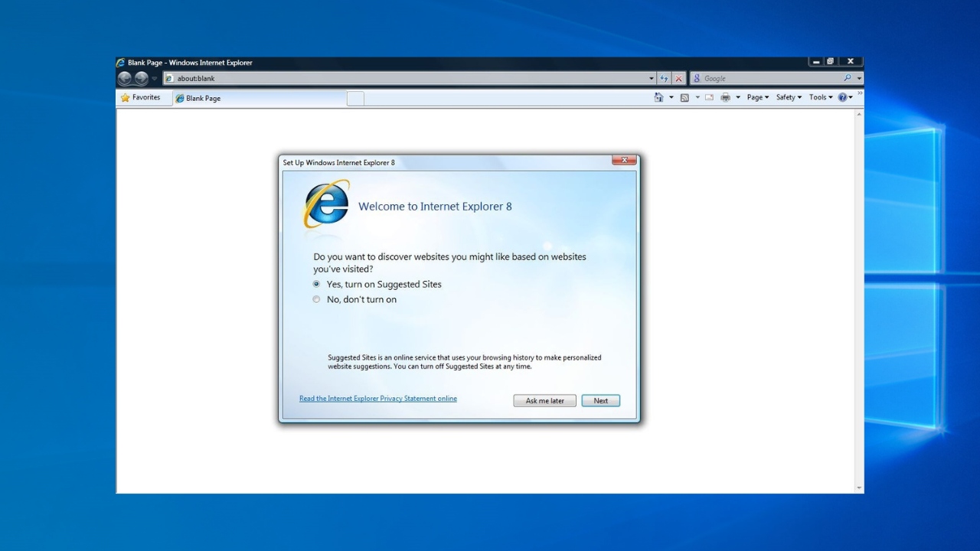Open the Tools menu

(821, 97)
